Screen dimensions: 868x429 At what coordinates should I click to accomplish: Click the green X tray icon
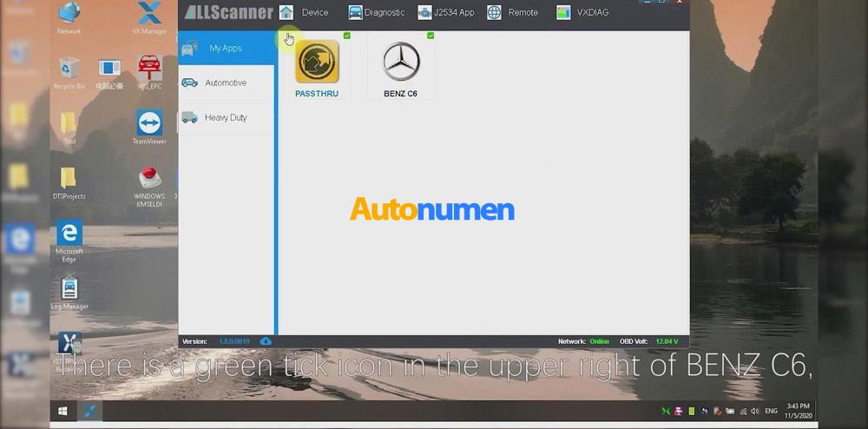pyautogui.click(x=666, y=412)
